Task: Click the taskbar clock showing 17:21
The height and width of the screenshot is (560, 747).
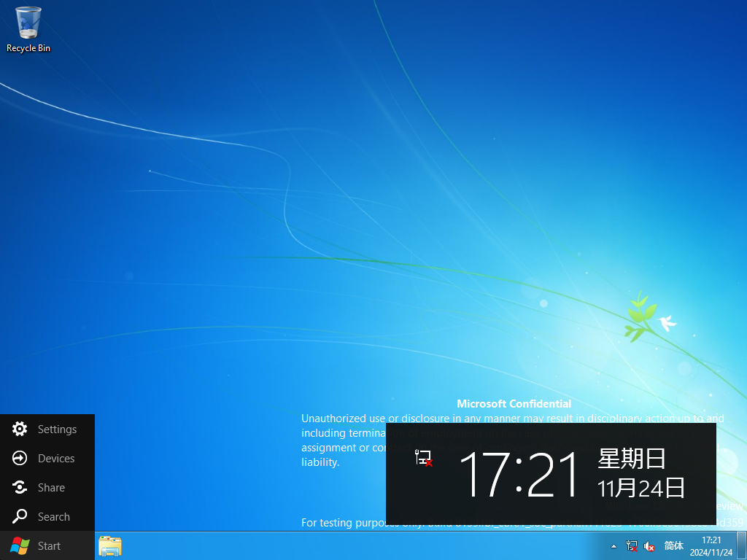Action: pyautogui.click(x=711, y=540)
